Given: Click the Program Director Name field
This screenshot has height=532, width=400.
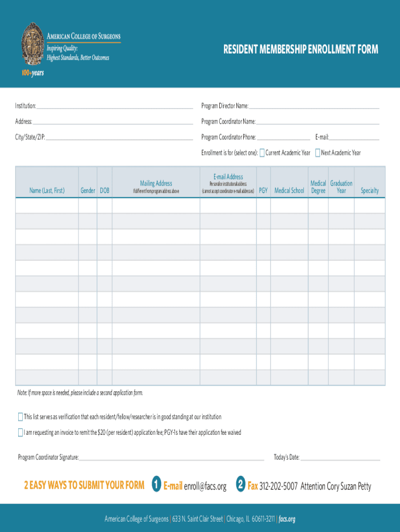Looking at the screenshot, I should tap(314, 106).
